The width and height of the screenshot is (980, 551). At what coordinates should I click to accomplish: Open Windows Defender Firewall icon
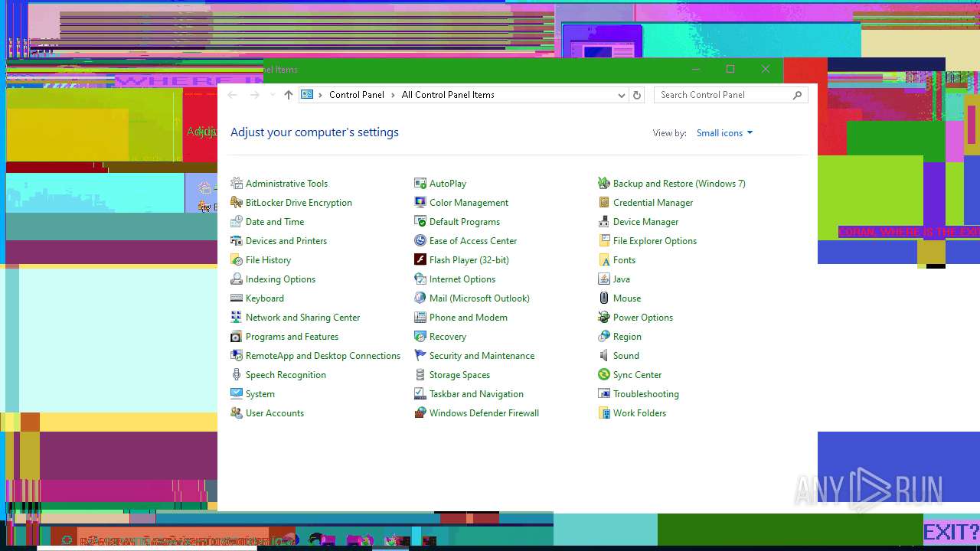[420, 413]
